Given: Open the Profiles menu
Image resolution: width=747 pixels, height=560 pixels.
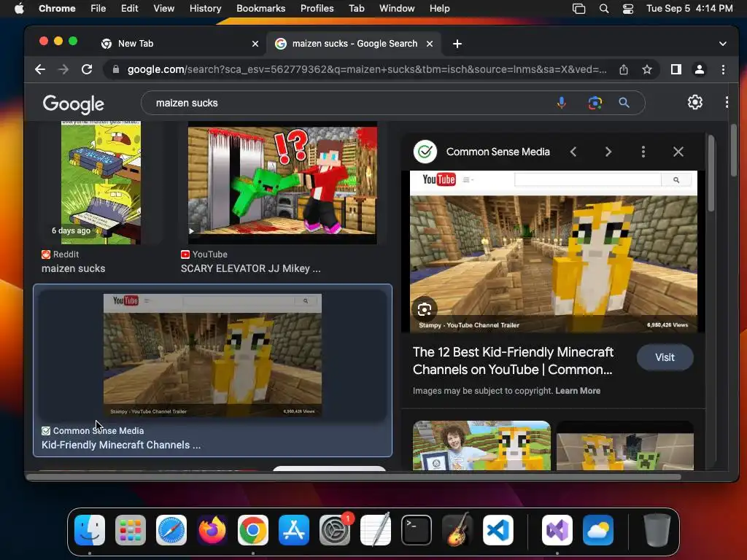Looking at the screenshot, I should 317,9.
